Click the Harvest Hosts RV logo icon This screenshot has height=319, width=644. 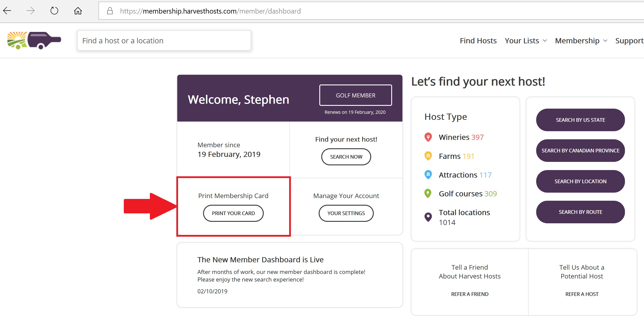34,40
